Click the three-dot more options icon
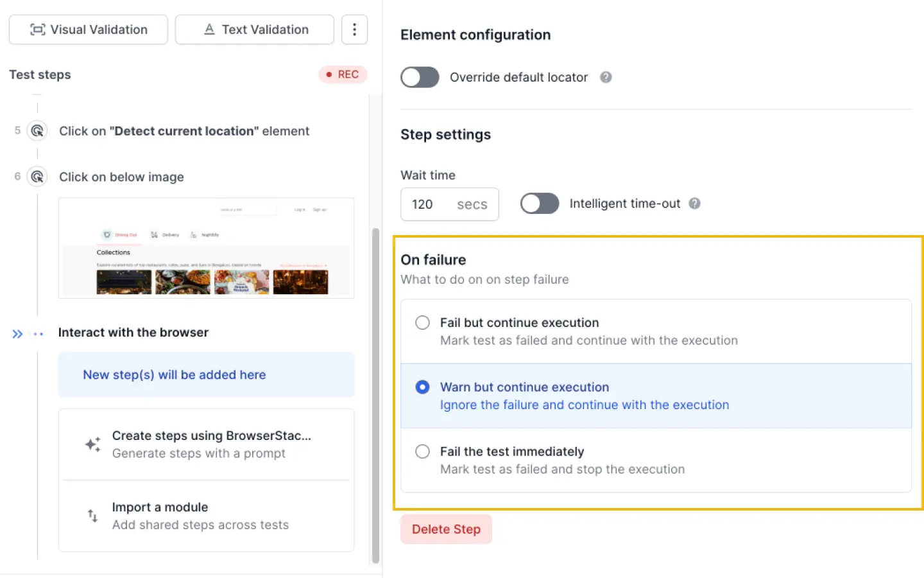 (x=354, y=30)
